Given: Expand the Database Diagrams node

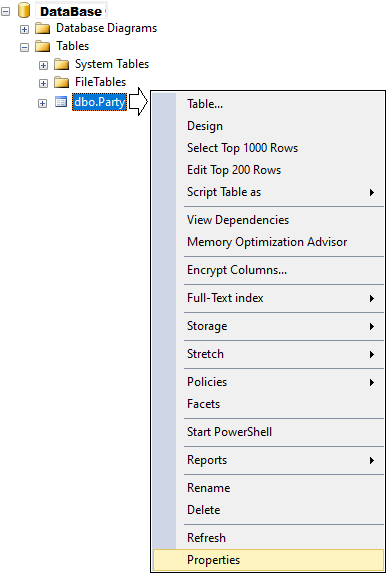Looking at the screenshot, I should (x=24, y=29).
